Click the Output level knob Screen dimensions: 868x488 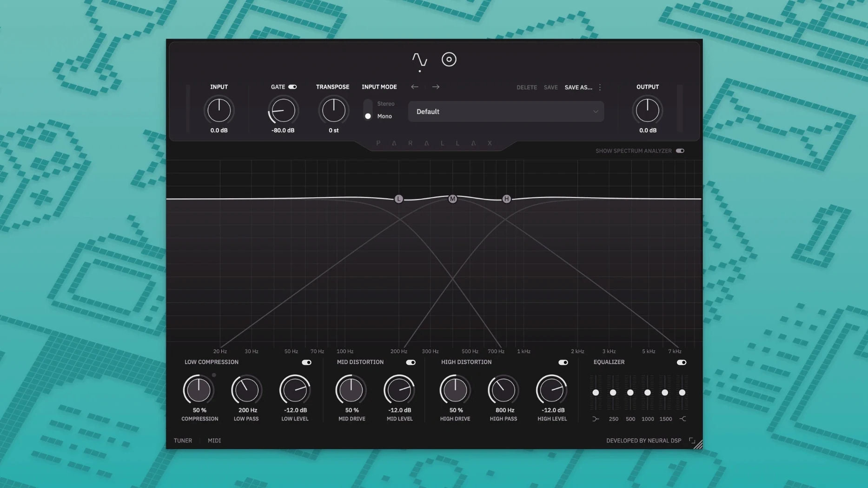point(647,110)
